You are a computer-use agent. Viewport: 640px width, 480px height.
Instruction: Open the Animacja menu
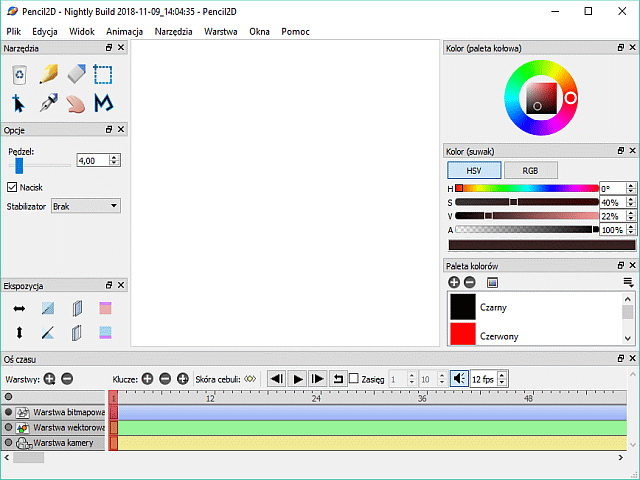coord(124,31)
